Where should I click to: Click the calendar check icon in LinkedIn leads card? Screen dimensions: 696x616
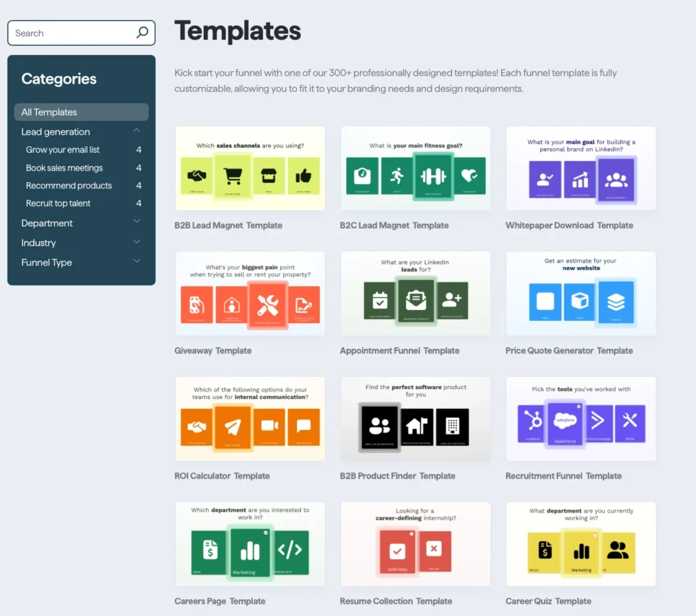point(379,301)
